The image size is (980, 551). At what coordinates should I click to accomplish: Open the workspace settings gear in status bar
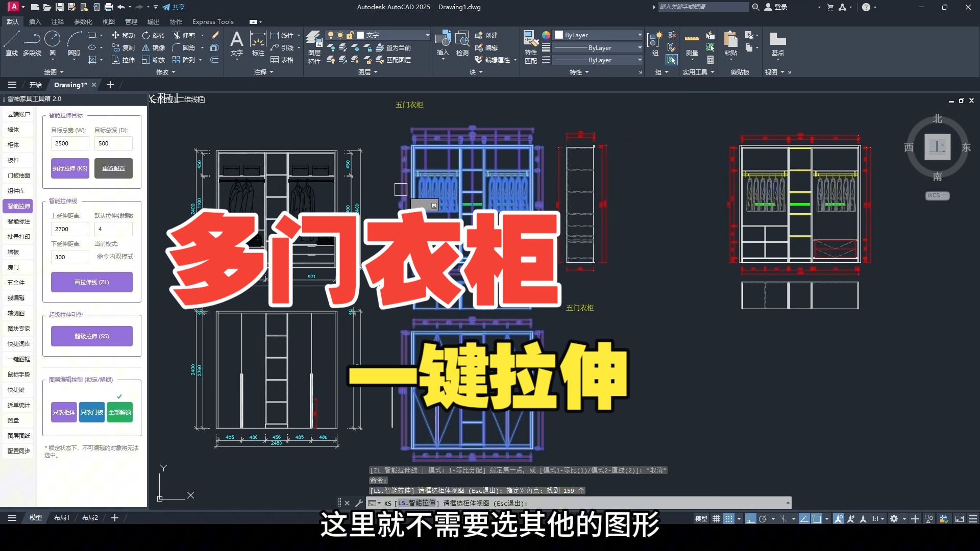tap(894, 518)
